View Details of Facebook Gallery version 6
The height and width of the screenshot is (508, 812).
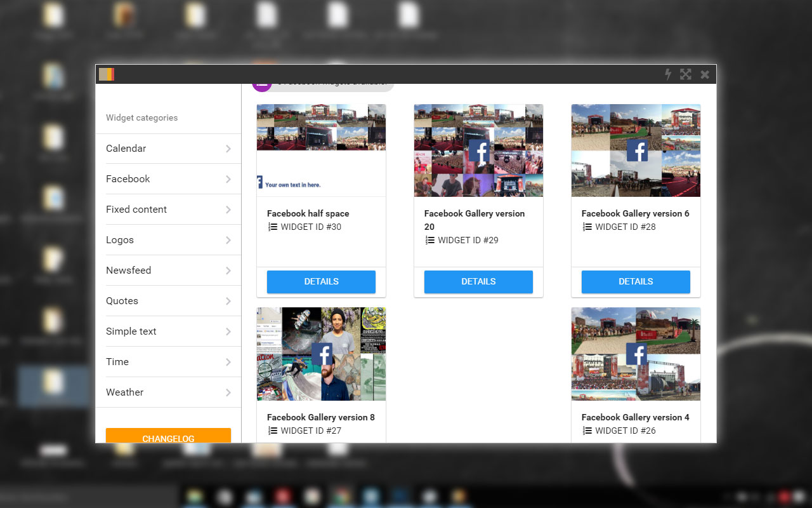[x=636, y=282]
